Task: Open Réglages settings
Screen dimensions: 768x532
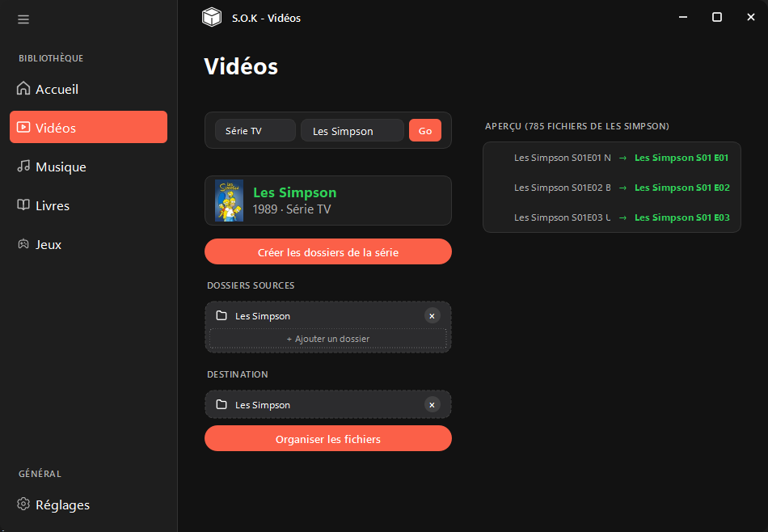Action: (89, 505)
